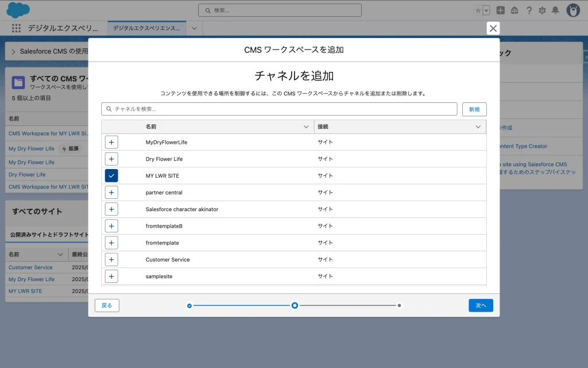Image resolution: width=588 pixels, height=368 pixels.
Task: Add the MyDryFlowerLife channel
Action: coord(111,142)
